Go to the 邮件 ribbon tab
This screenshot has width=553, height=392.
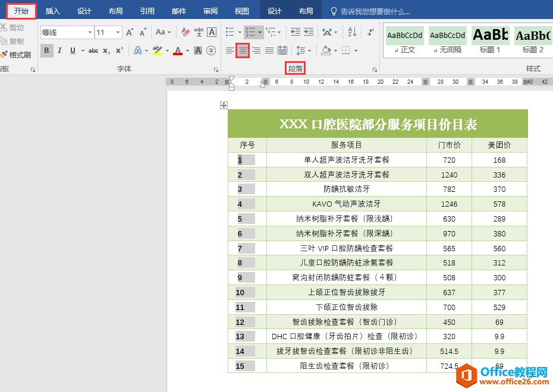(x=179, y=11)
